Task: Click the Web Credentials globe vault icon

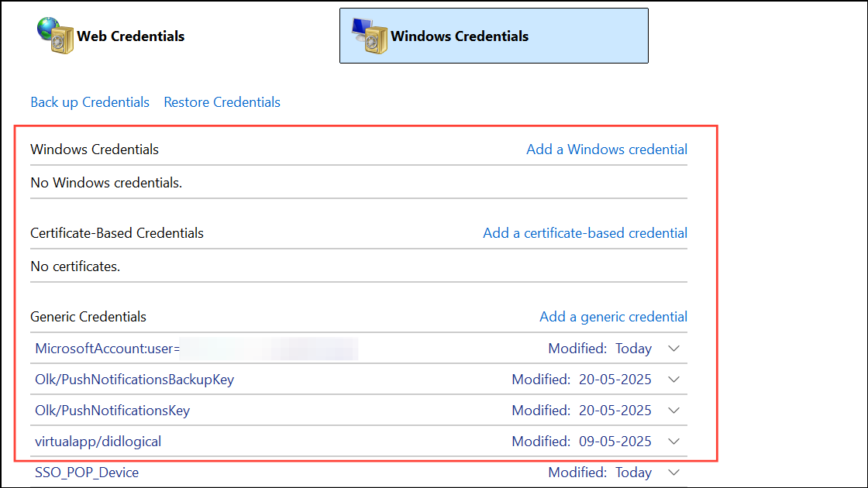Action: coord(55,36)
